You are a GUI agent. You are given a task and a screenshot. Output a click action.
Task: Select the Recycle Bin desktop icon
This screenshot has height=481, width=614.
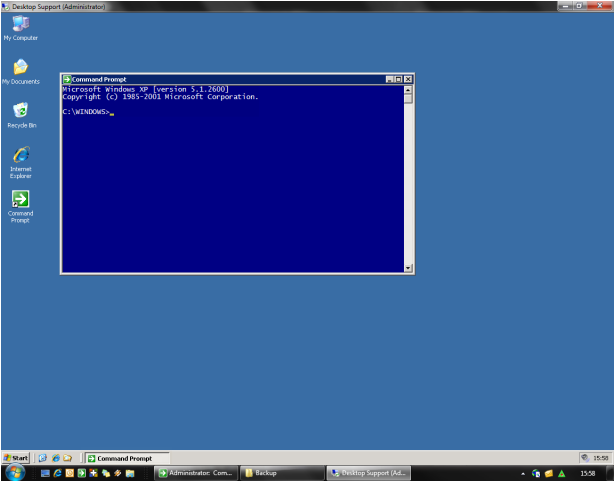(22, 116)
